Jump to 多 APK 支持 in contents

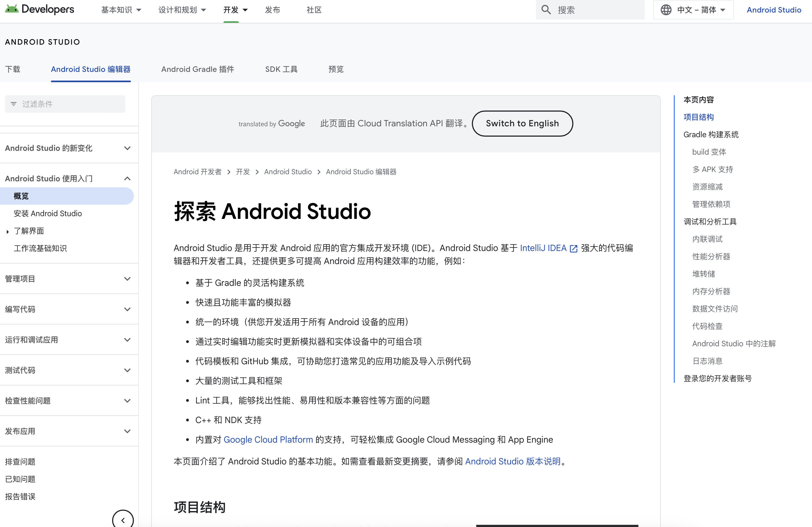click(x=712, y=169)
